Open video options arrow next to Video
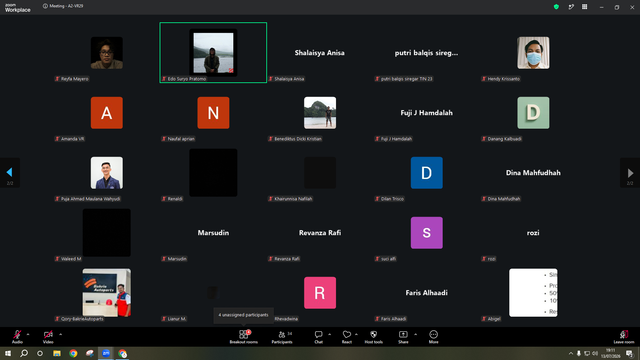The width and height of the screenshot is (640, 360). coord(60,334)
